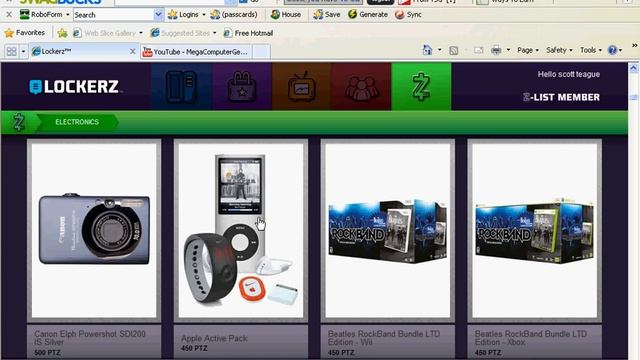Close the RoboForm toolbar
The height and width of the screenshot is (360, 640).
pyautogui.click(x=9, y=15)
